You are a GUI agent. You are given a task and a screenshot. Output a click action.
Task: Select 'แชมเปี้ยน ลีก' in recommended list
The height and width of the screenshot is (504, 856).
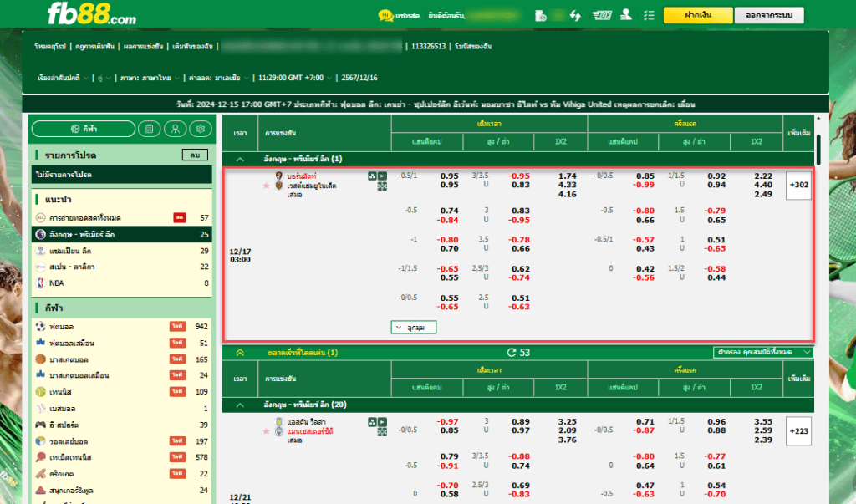(x=122, y=251)
